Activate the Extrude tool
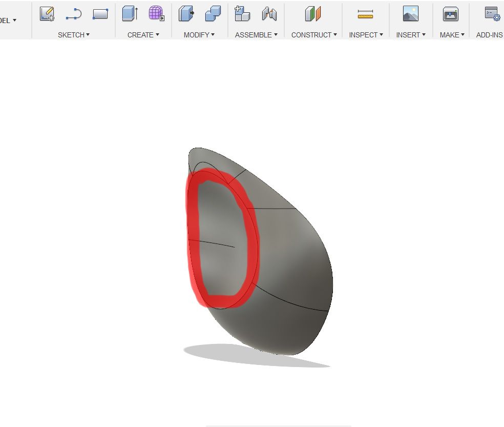Image resolution: width=504 pixels, height=427 pixels. tap(130, 14)
